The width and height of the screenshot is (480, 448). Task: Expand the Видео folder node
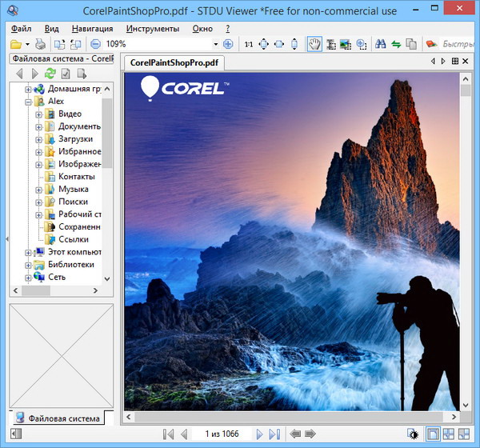coord(38,114)
